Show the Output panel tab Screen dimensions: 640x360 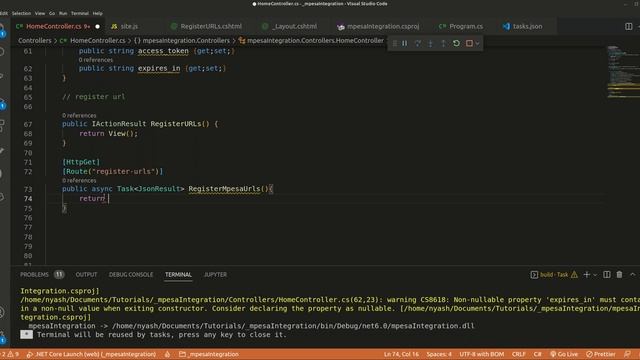point(86,275)
